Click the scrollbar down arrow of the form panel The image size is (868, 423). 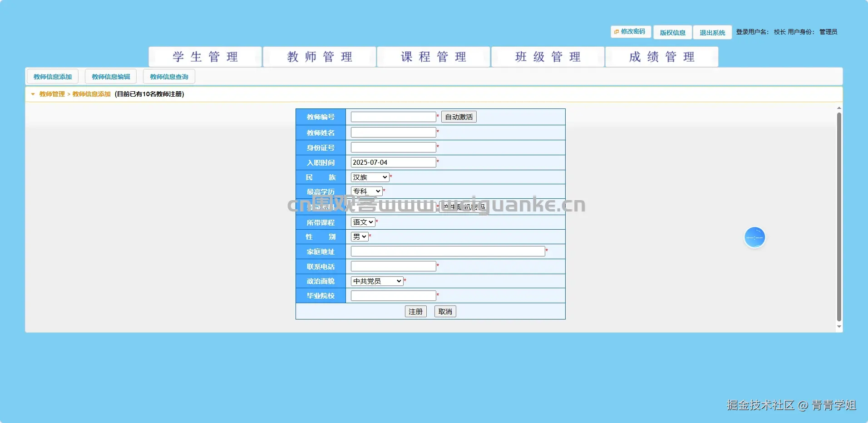(x=839, y=326)
